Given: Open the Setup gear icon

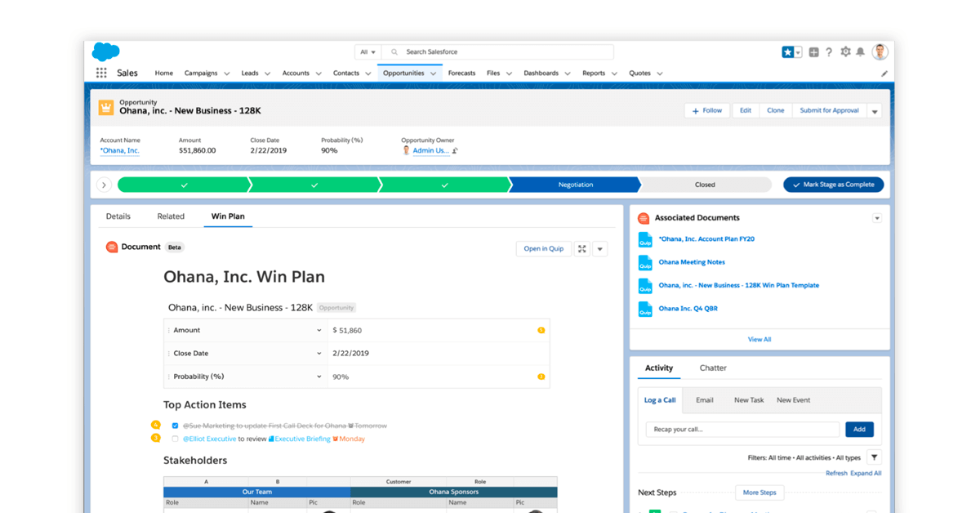Looking at the screenshot, I should [x=845, y=51].
